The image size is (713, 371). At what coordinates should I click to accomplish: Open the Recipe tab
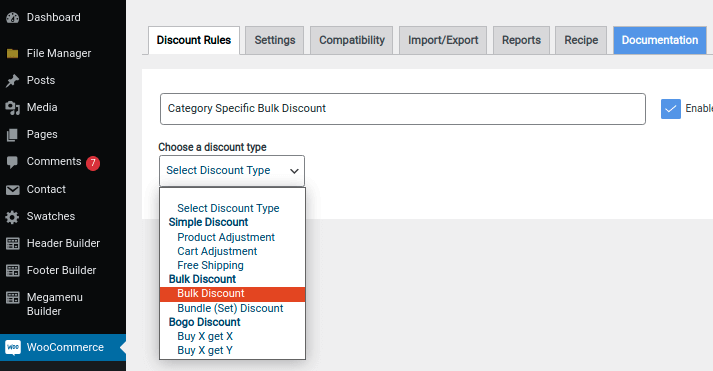581,40
